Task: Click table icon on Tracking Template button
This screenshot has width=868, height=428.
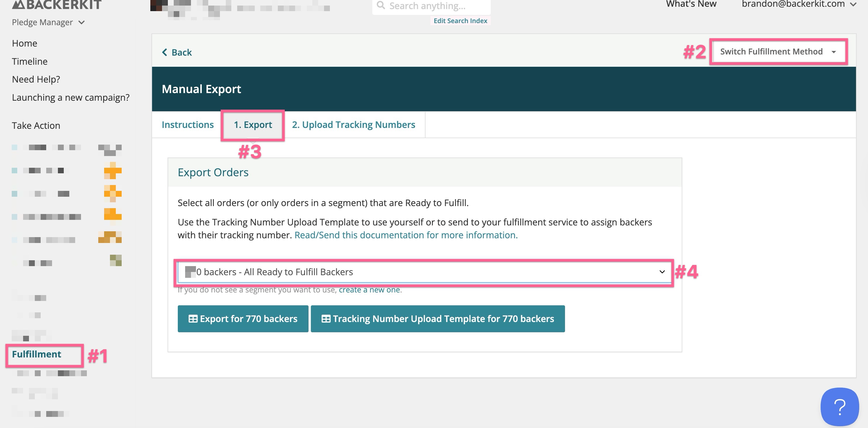Action: point(326,319)
